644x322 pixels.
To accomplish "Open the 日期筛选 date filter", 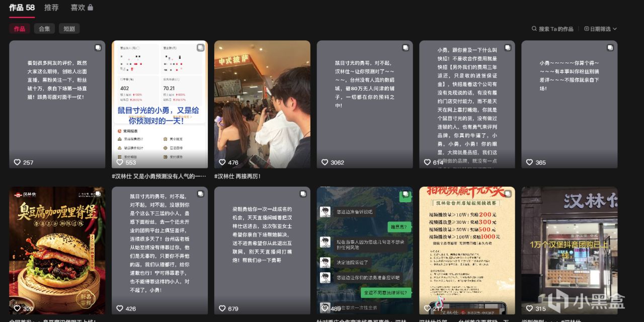I will [x=601, y=29].
